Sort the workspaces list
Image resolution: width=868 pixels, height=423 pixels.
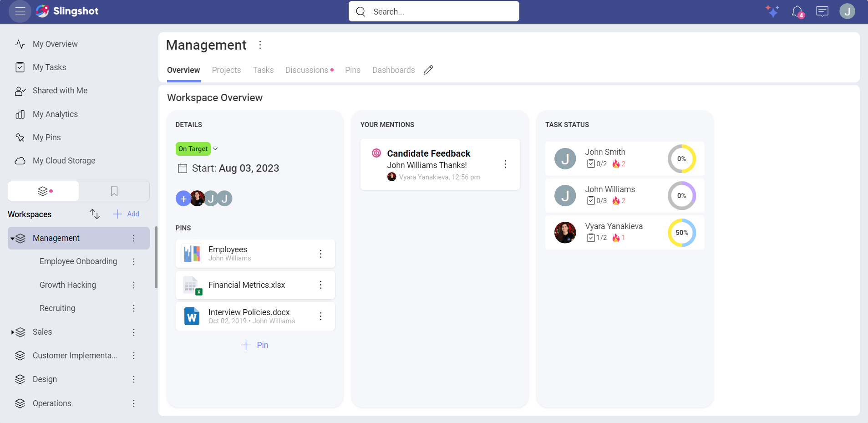point(95,214)
